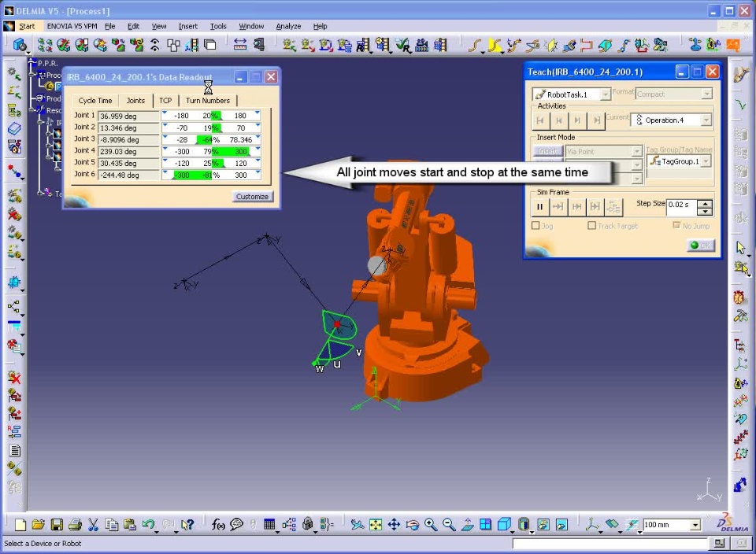Toggle the Track Target checkbox
756x554 pixels.
(591, 225)
